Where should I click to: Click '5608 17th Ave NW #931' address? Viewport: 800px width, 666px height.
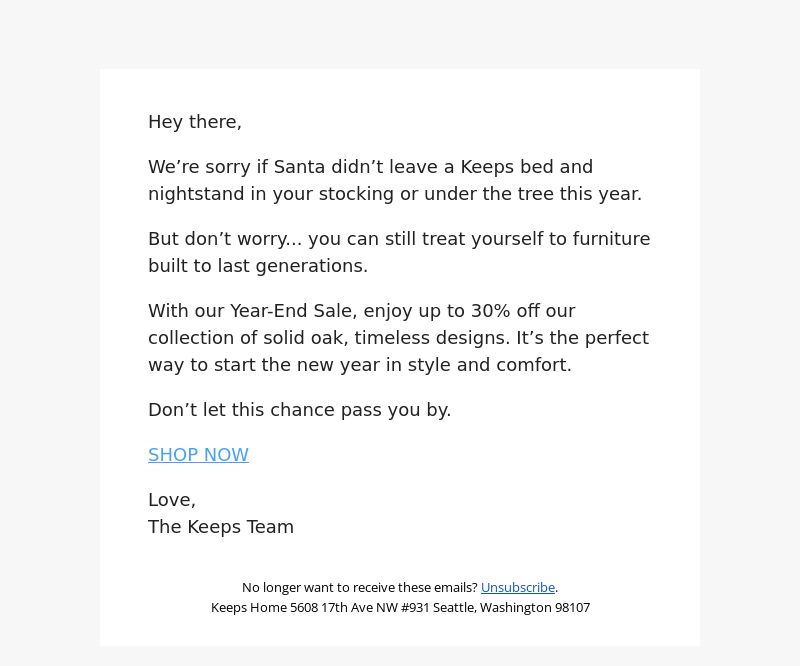(360, 607)
